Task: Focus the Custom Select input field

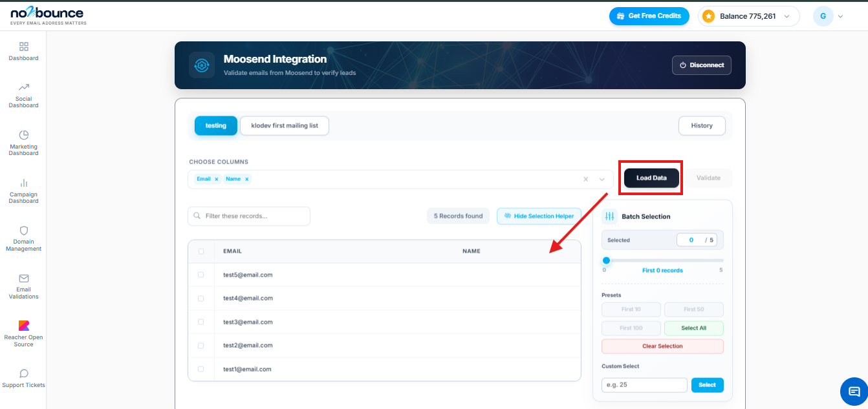Action: click(644, 385)
